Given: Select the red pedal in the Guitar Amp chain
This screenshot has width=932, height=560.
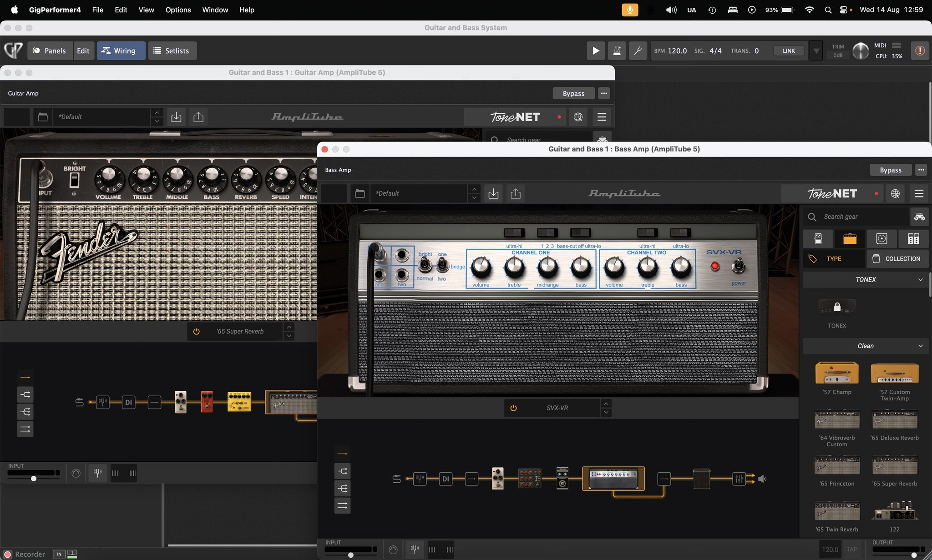Looking at the screenshot, I should (x=207, y=402).
